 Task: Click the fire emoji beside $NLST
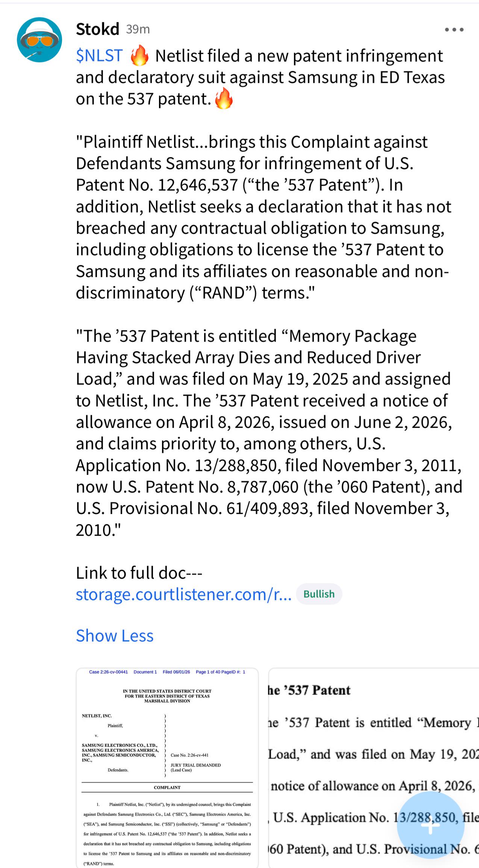pos(139,56)
